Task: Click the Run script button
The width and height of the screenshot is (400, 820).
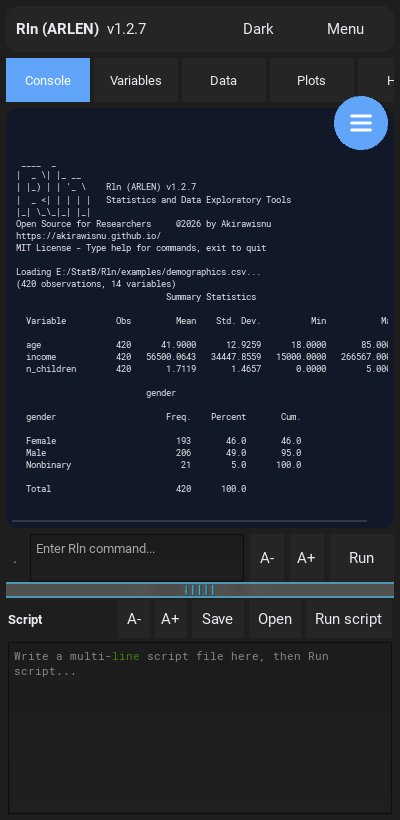Action: 349,619
